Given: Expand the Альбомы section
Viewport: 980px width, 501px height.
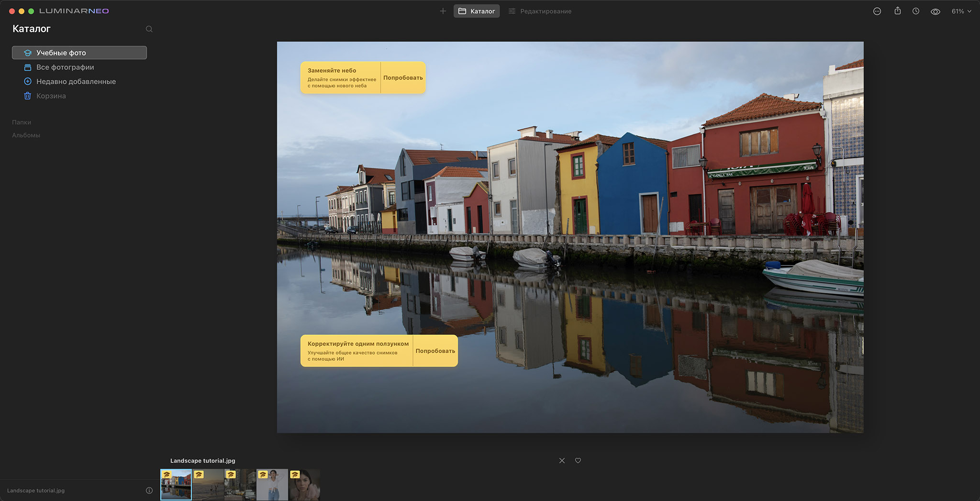Looking at the screenshot, I should pos(26,135).
